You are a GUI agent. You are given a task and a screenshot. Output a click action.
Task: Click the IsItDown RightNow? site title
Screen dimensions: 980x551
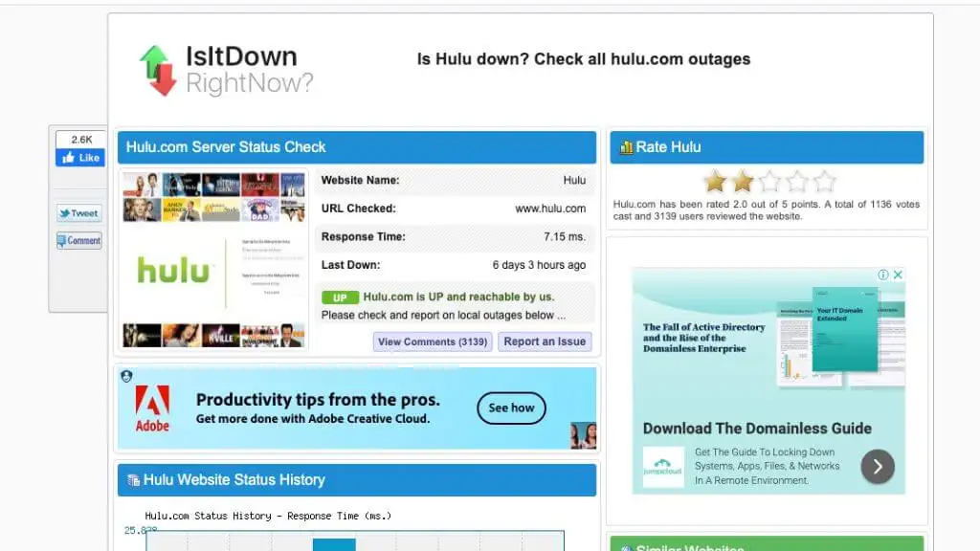(250, 69)
